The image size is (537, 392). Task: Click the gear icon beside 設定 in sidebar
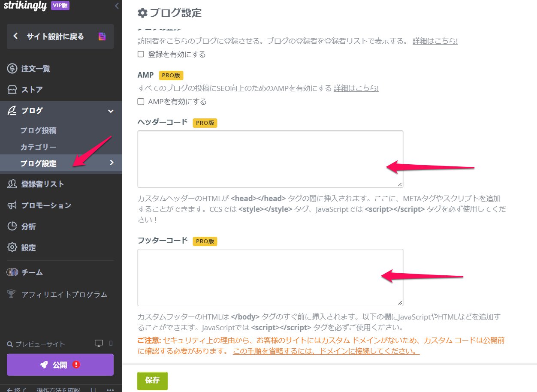point(12,247)
